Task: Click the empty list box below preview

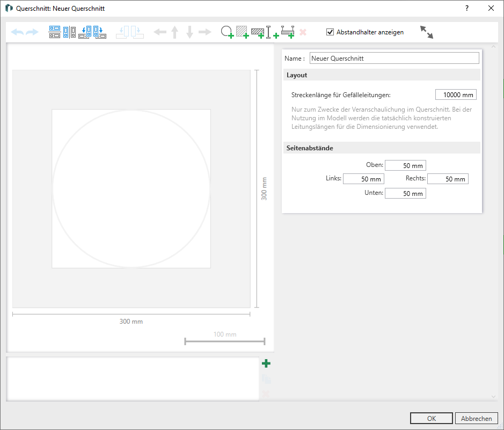Action: [x=133, y=379]
